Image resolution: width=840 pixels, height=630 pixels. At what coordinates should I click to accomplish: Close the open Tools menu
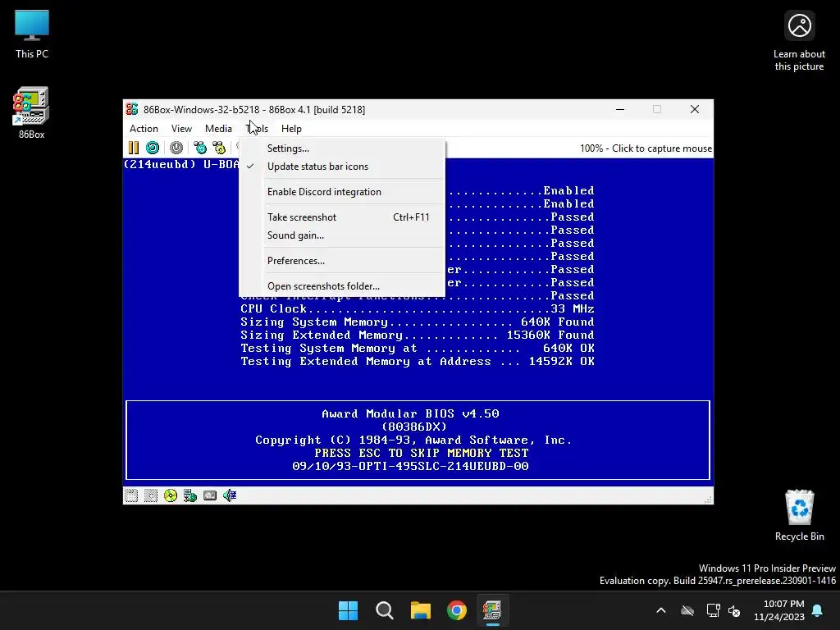pyautogui.click(x=257, y=129)
